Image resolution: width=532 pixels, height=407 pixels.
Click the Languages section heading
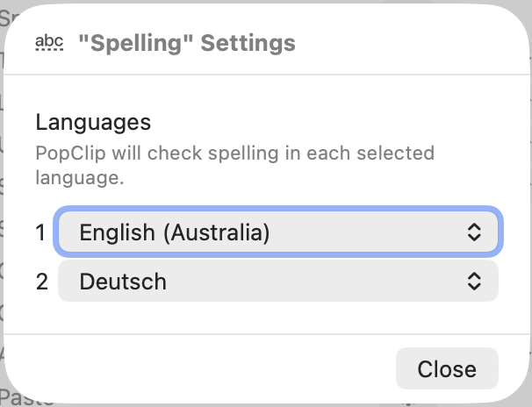(94, 122)
